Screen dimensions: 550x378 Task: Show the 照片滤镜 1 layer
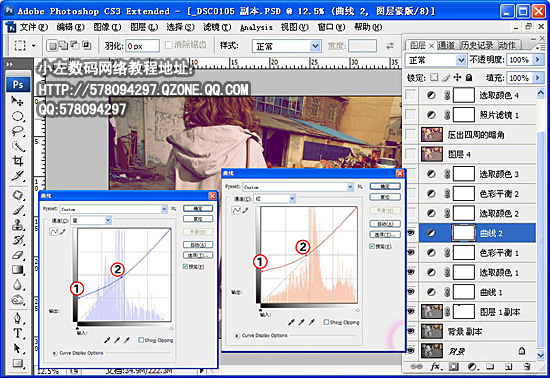pos(410,115)
